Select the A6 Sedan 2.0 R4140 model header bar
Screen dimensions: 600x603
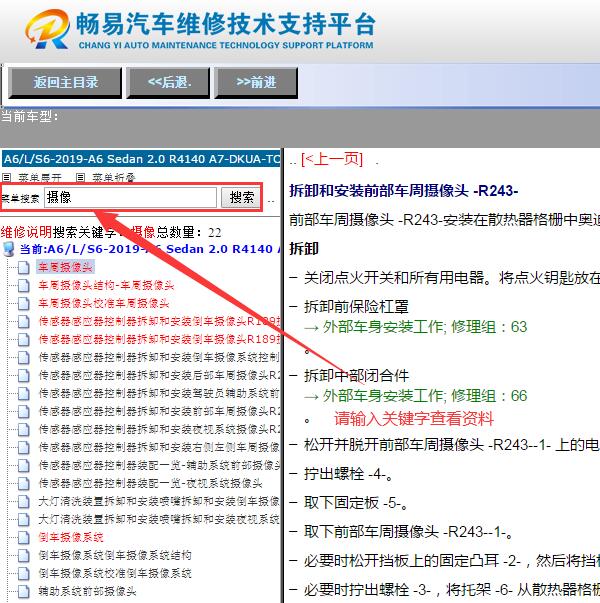point(141,159)
